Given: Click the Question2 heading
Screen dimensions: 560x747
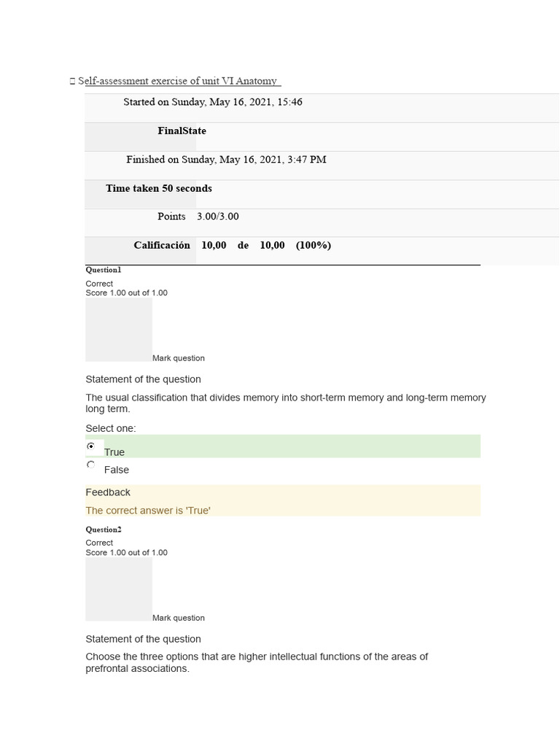Looking at the screenshot, I should point(104,530).
